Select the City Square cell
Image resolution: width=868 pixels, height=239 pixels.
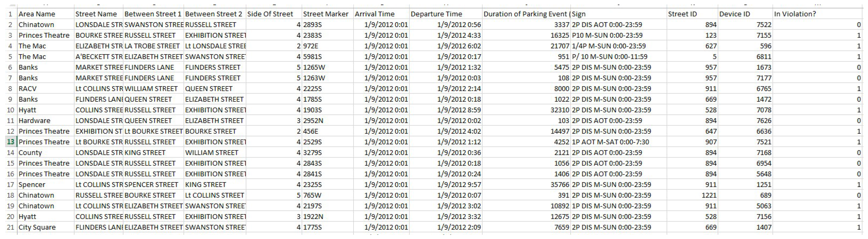tap(45, 228)
